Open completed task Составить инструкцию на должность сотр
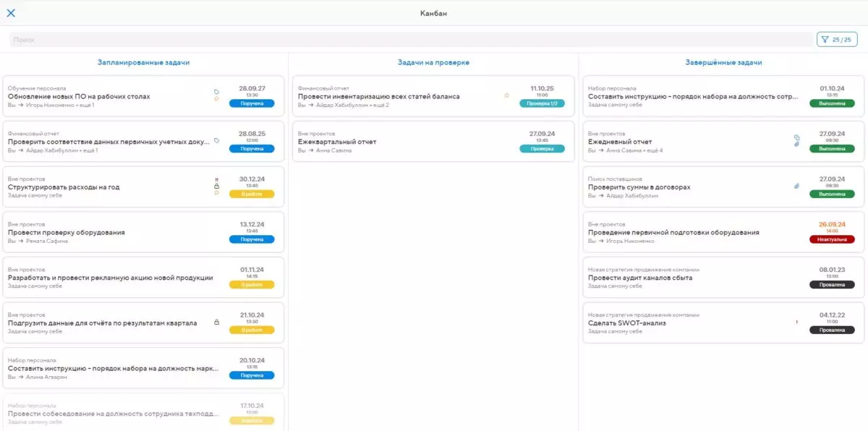 693,96
